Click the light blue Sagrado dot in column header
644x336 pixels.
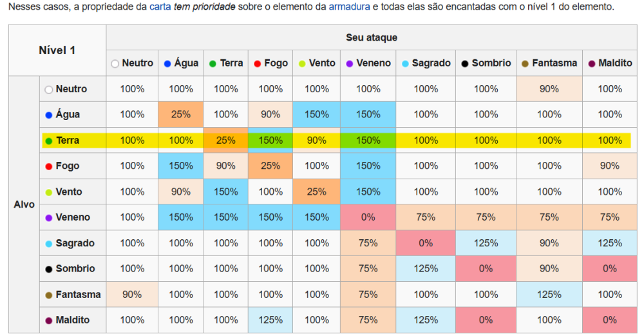[x=405, y=64]
